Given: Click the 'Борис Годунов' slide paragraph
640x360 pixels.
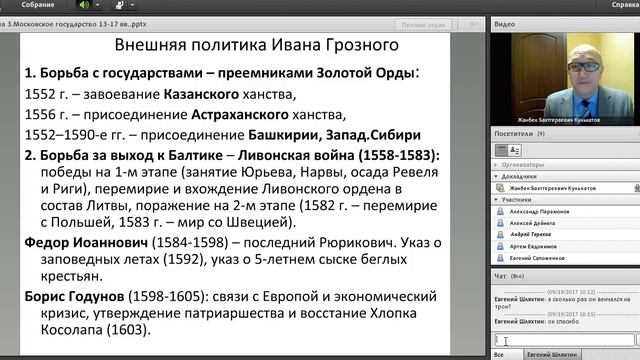Looking at the screenshot, I should point(231,313).
